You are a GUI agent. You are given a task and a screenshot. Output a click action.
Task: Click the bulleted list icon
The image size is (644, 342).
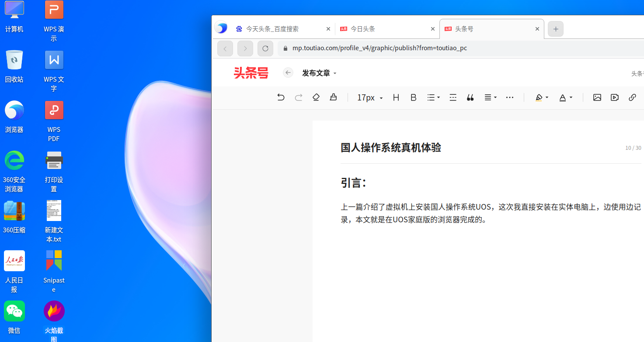(431, 97)
